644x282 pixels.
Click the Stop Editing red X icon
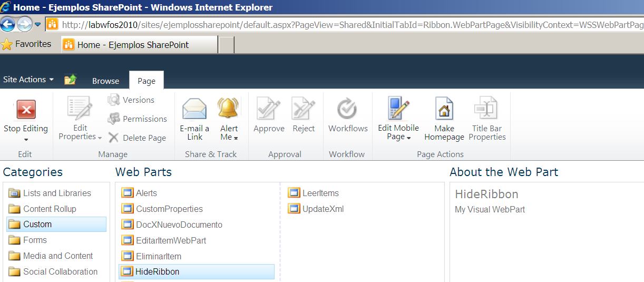26,110
